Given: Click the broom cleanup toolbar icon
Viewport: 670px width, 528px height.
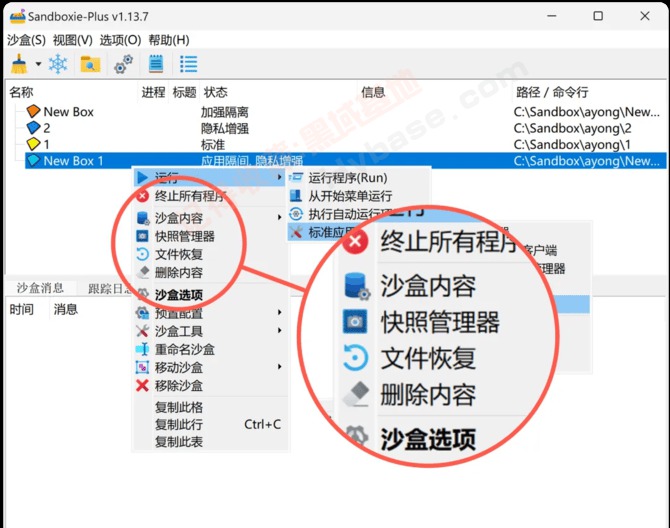Looking at the screenshot, I should coord(19,64).
